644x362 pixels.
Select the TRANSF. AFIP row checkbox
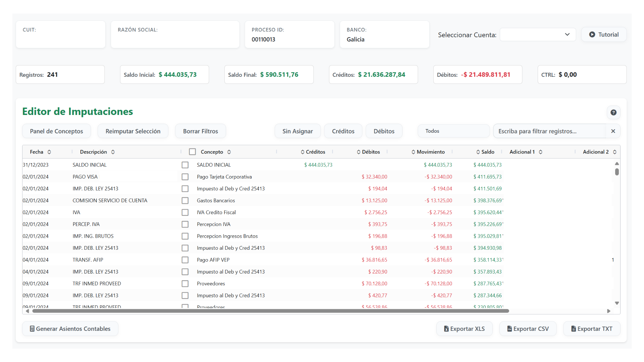pos(185,260)
